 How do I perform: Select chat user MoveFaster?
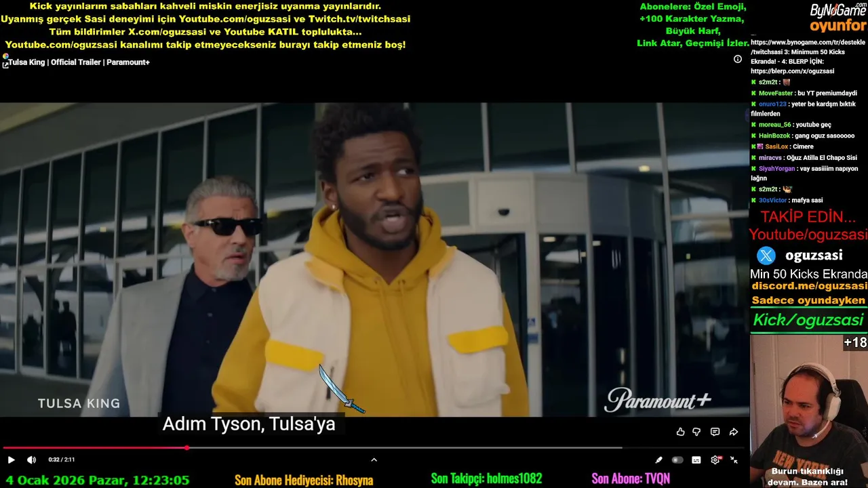click(x=776, y=93)
